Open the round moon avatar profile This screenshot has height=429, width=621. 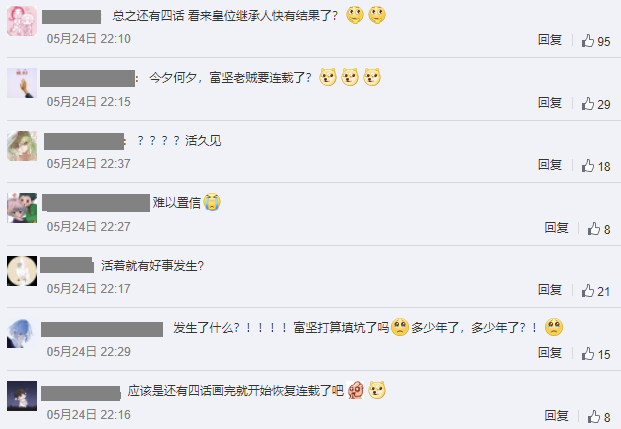22,271
